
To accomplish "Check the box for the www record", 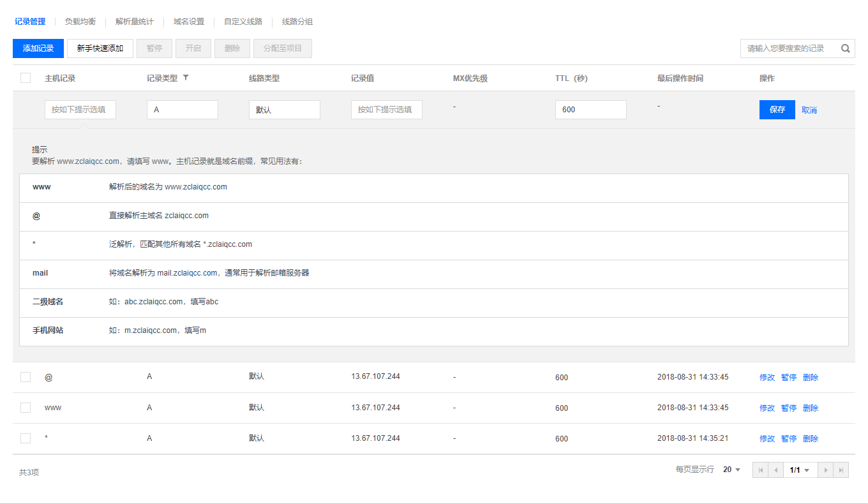I will 26,408.
